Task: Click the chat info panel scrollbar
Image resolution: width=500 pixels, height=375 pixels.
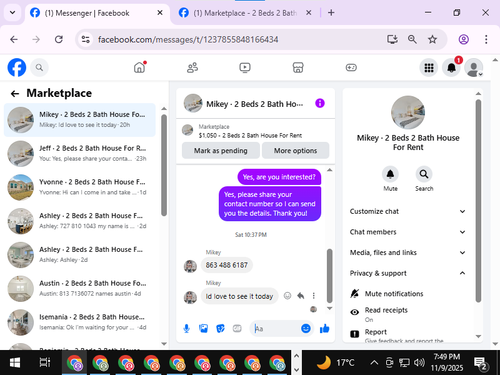Action: coord(478,201)
